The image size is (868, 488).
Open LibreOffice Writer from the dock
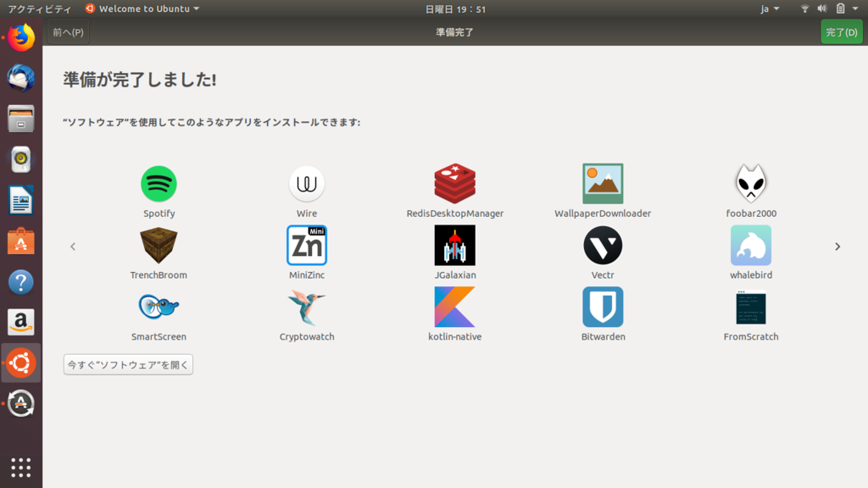tap(21, 200)
